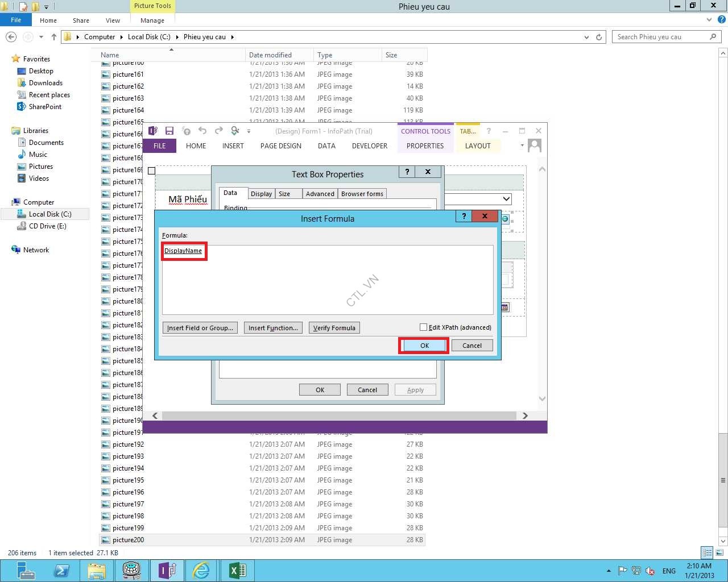Refresh the Explorer address bar
Image resolution: width=728 pixels, height=582 pixels.
coord(599,37)
